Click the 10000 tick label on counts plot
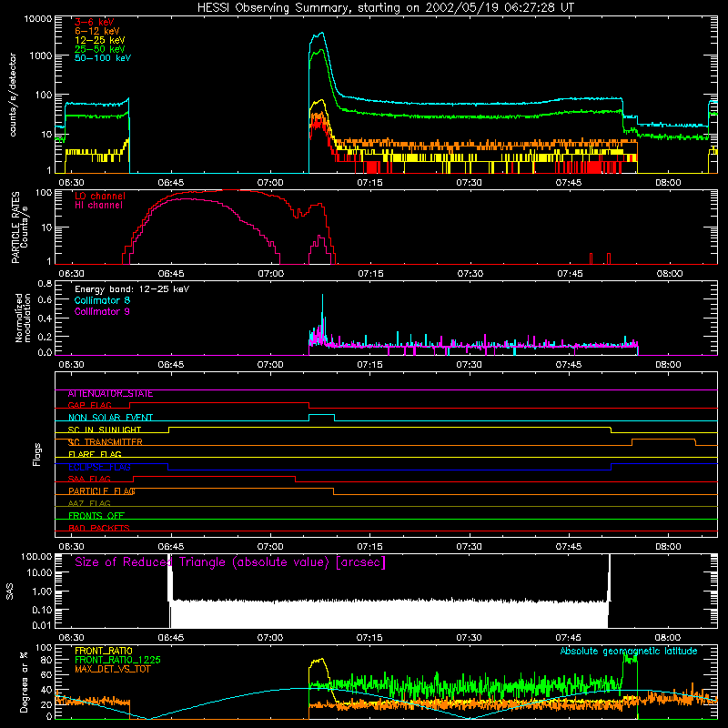The width and height of the screenshot is (728, 728). point(38,19)
